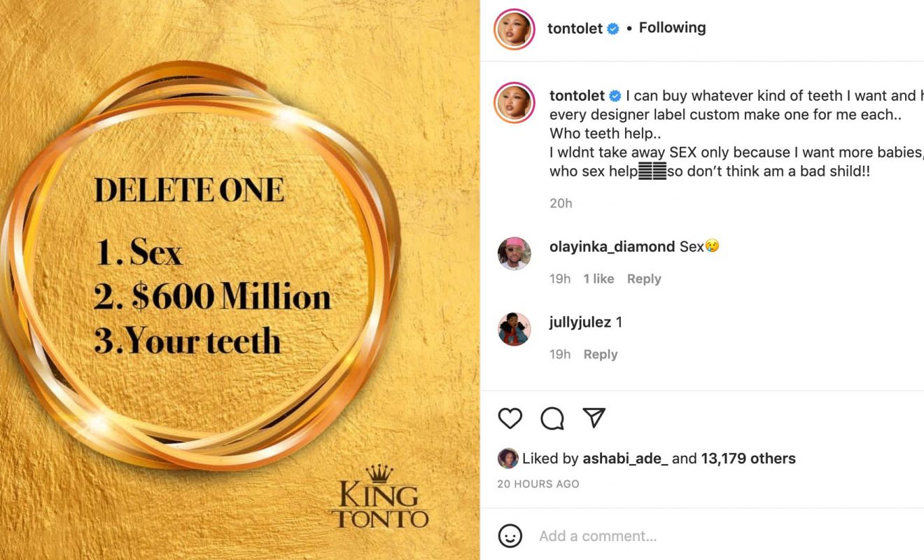Reply to olayinka_diamond's comment
The width and height of the screenshot is (924, 560).
click(644, 279)
